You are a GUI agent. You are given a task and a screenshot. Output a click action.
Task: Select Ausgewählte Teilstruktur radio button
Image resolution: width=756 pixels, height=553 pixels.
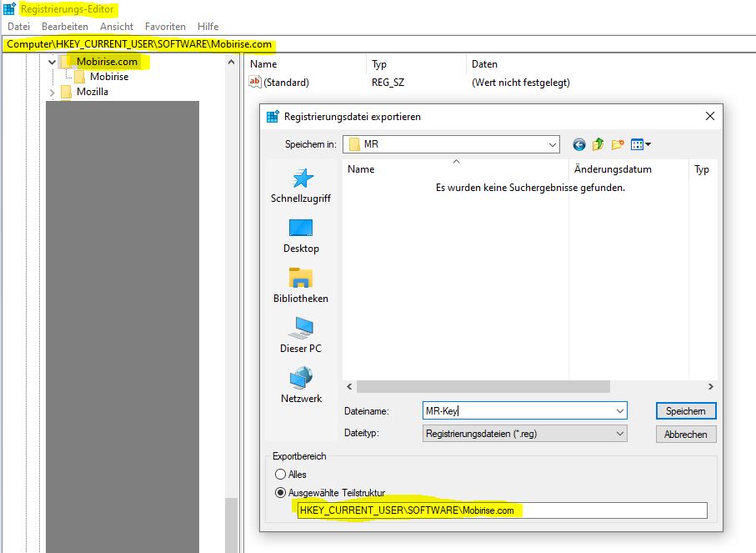pyautogui.click(x=281, y=492)
